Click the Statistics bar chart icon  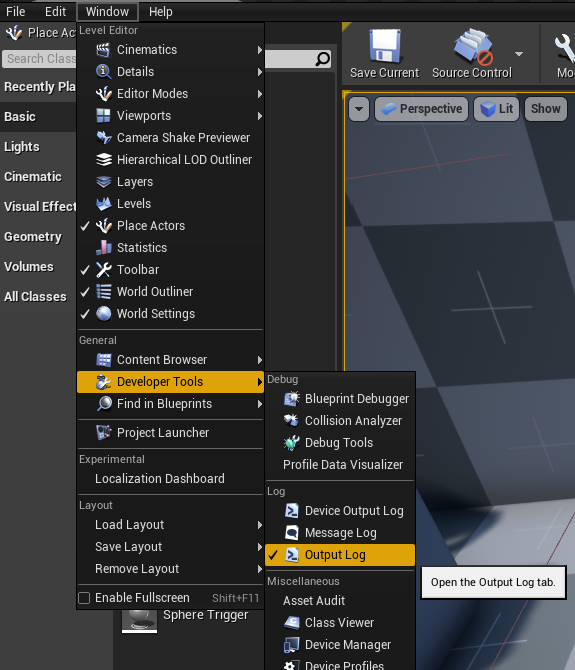pyautogui.click(x=103, y=248)
